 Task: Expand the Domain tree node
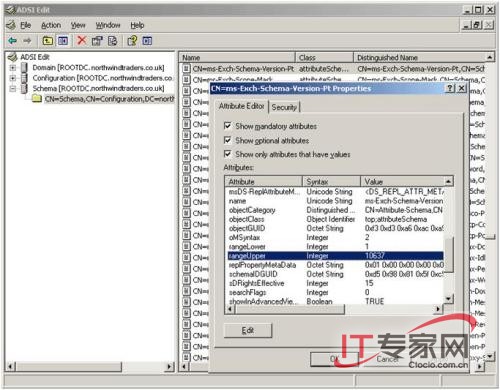coord(13,68)
